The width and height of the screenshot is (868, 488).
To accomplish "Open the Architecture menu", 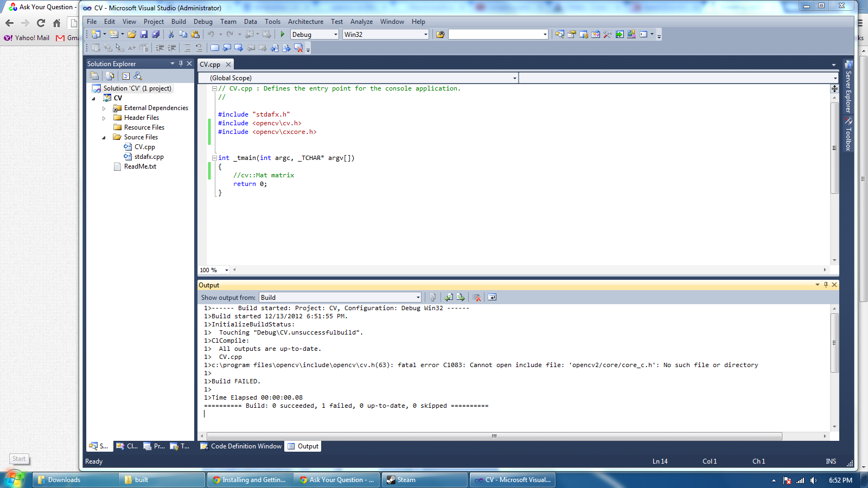I will coord(305,22).
